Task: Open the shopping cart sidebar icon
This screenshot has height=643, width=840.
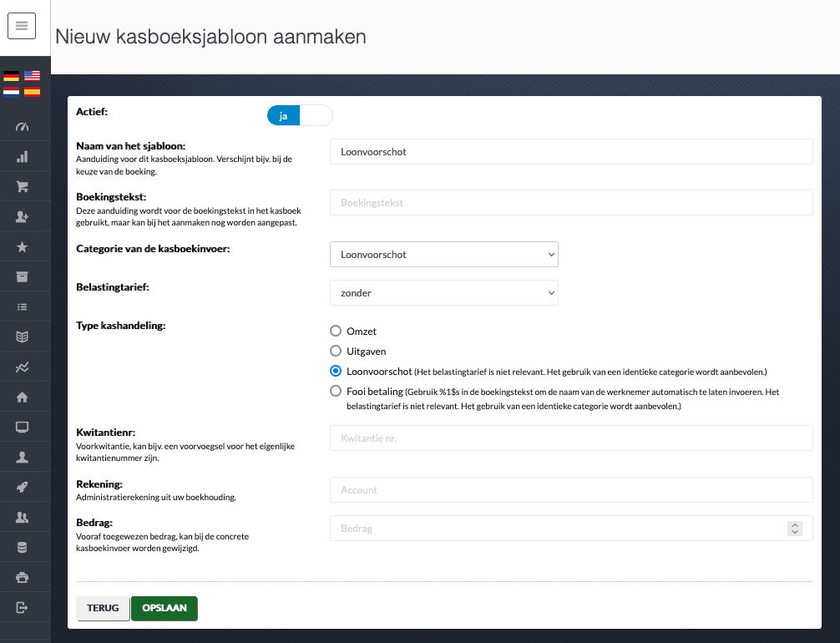Action: coord(22,186)
